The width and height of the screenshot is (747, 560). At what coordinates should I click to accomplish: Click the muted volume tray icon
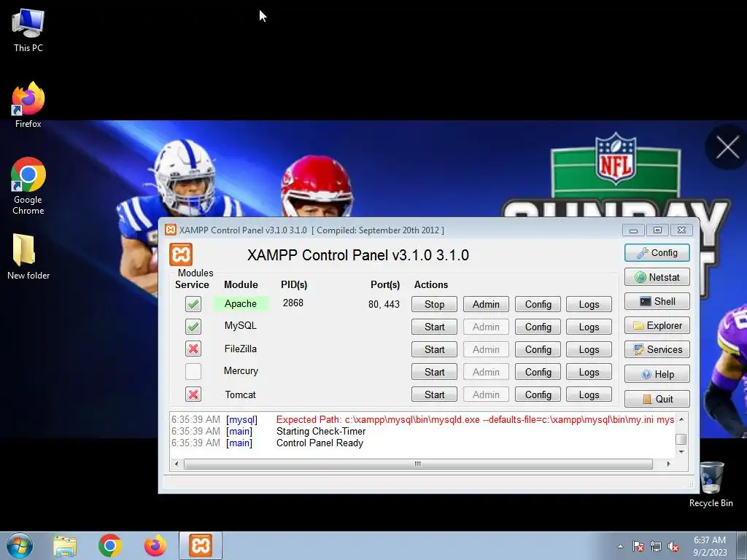pyautogui.click(x=673, y=547)
